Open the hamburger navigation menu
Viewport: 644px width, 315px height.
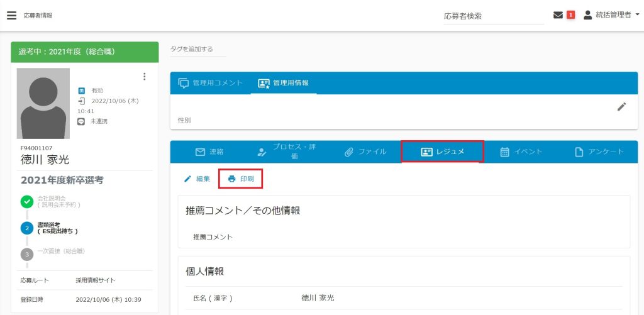click(x=11, y=15)
